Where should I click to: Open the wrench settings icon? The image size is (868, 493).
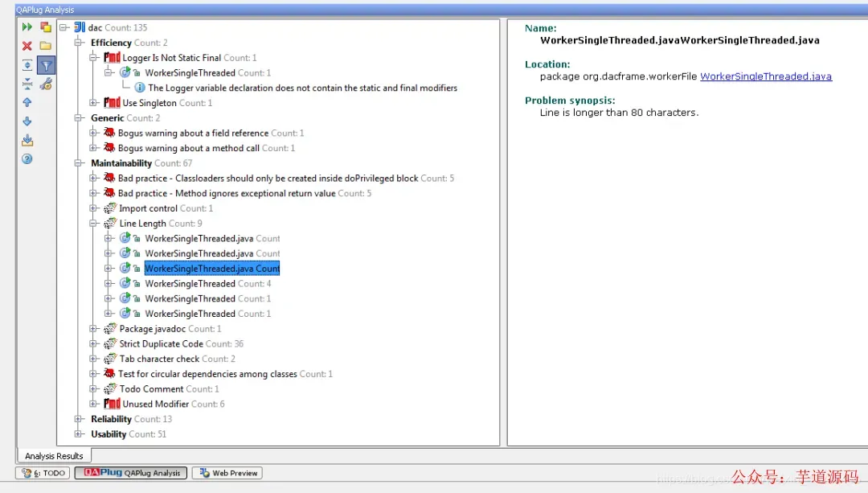(x=45, y=84)
